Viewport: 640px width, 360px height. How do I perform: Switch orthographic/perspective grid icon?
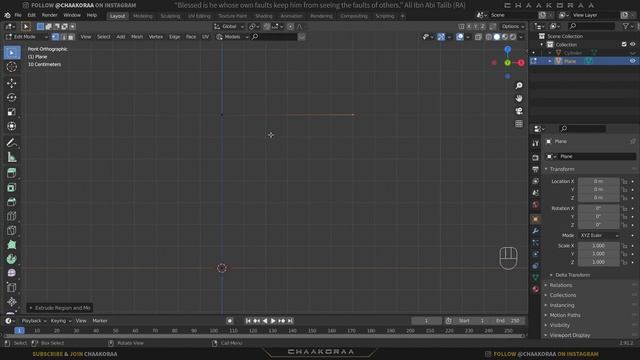click(x=519, y=124)
